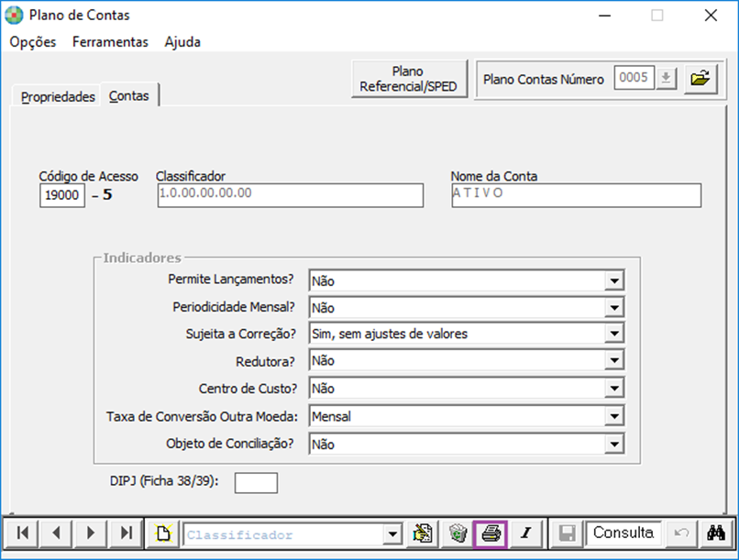The width and height of the screenshot is (739, 560).
Task: Select the Contas tab
Action: (129, 96)
